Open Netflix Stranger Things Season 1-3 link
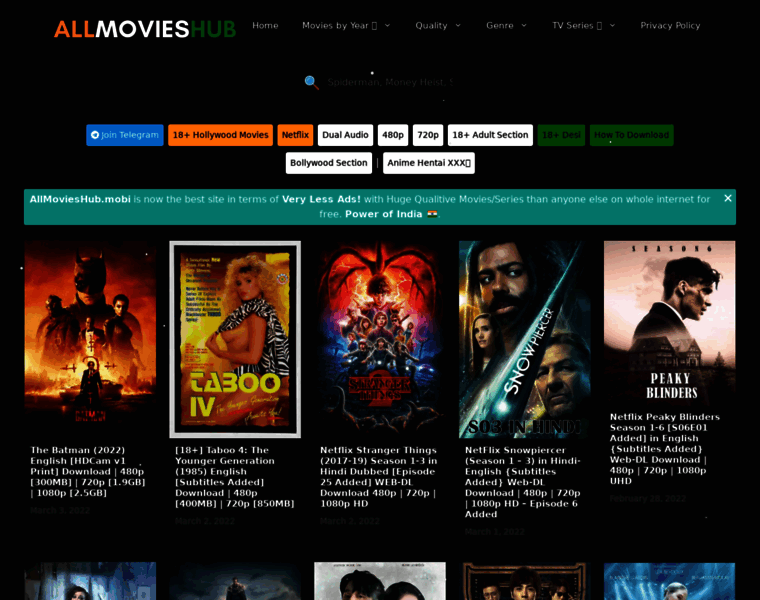This screenshot has width=760, height=600. coord(379,477)
